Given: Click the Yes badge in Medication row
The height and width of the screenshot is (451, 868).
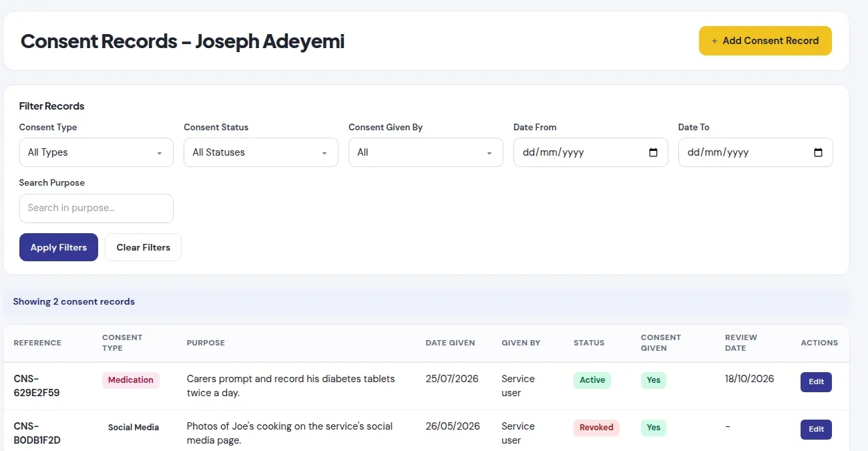Looking at the screenshot, I should [x=654, y=380].
